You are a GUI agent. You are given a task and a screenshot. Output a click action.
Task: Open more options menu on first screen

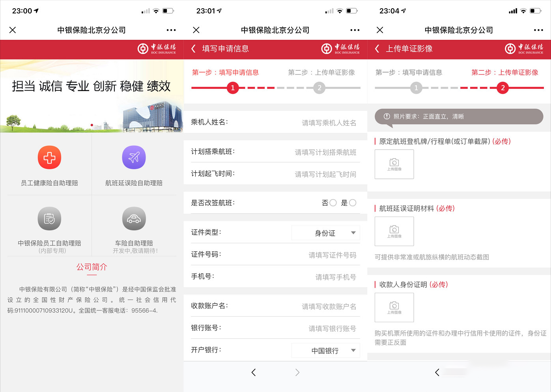pos(171,30)
